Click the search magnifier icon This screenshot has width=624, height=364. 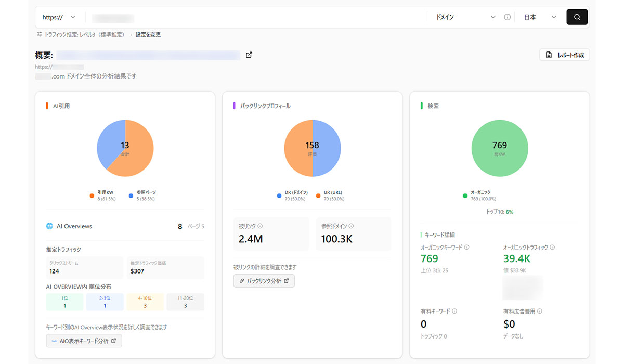click(x=577, y=17)
